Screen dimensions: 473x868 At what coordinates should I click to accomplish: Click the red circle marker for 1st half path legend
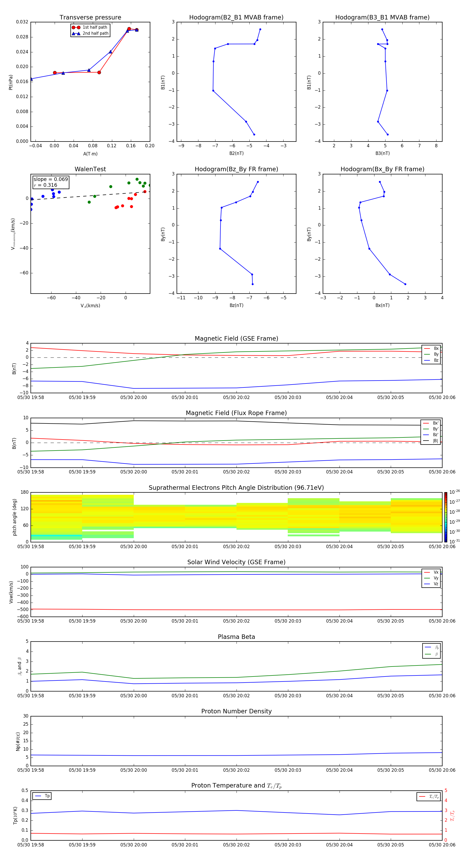(76, 28)
